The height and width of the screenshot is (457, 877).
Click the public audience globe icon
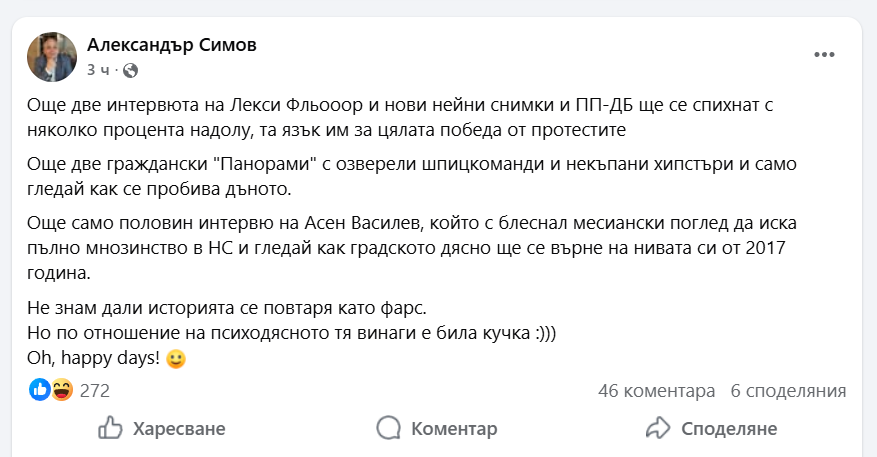(x=131, y=70)
